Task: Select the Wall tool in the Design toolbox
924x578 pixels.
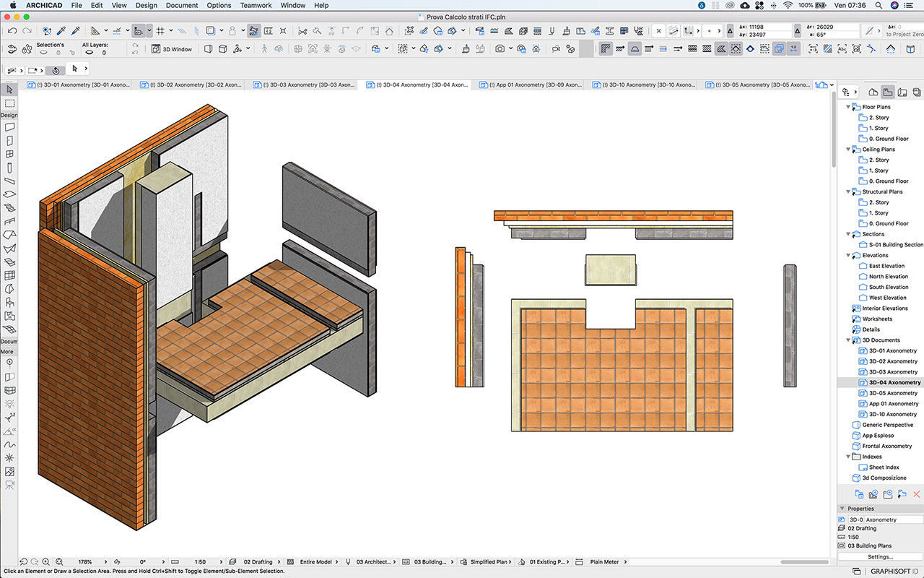Action: (9, 126)
